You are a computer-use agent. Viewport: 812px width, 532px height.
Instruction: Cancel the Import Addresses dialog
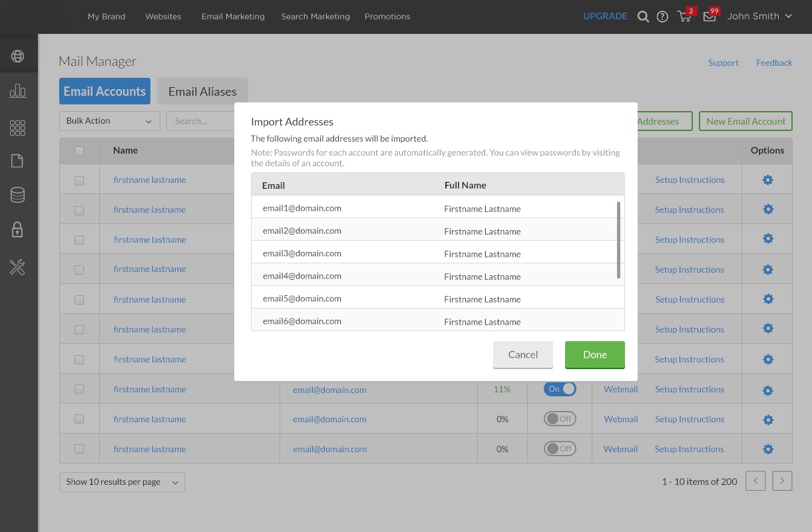[522, 354]
